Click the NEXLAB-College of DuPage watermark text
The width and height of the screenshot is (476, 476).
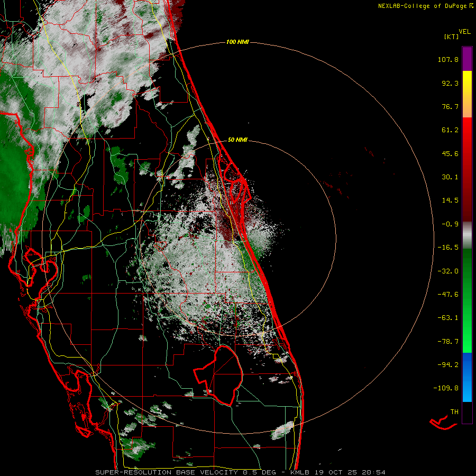click(426, 6)
